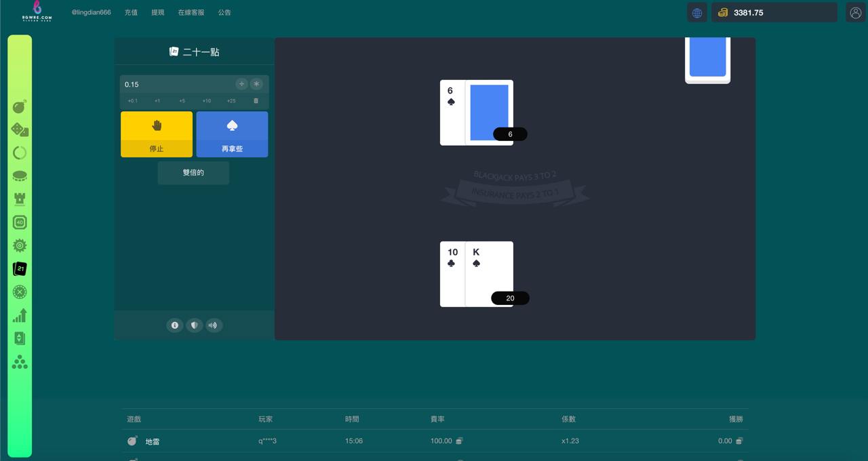Image resolution: width=868 pixels, height=461 pixels.
Task: Open the roulette wheel game icon
Action: (20, 292)
